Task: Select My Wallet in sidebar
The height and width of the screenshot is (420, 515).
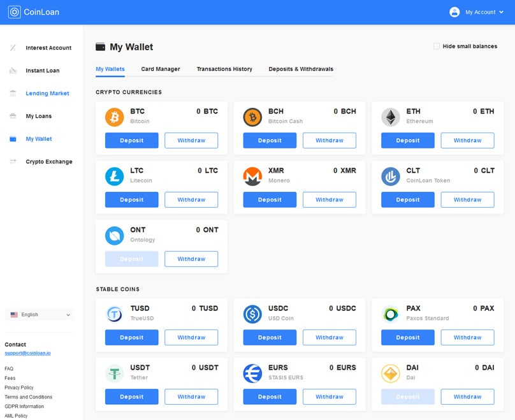Action: point(39,139)
